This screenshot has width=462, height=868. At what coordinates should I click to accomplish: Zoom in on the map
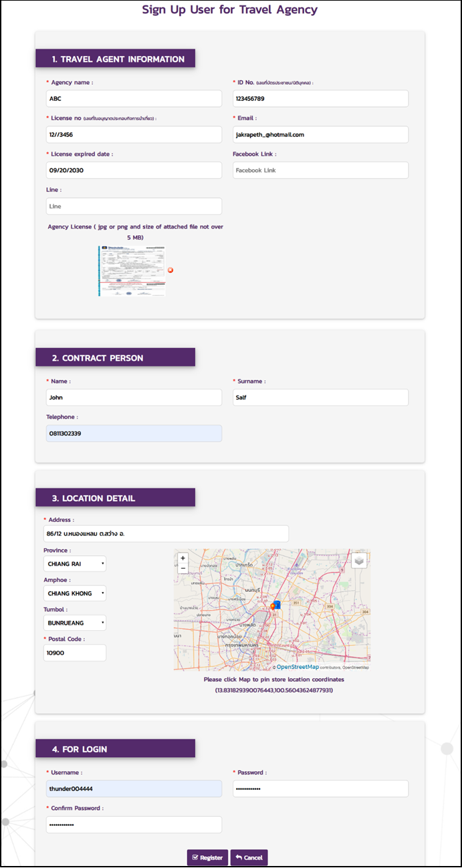pyautogui.click(x=183, y=558)
